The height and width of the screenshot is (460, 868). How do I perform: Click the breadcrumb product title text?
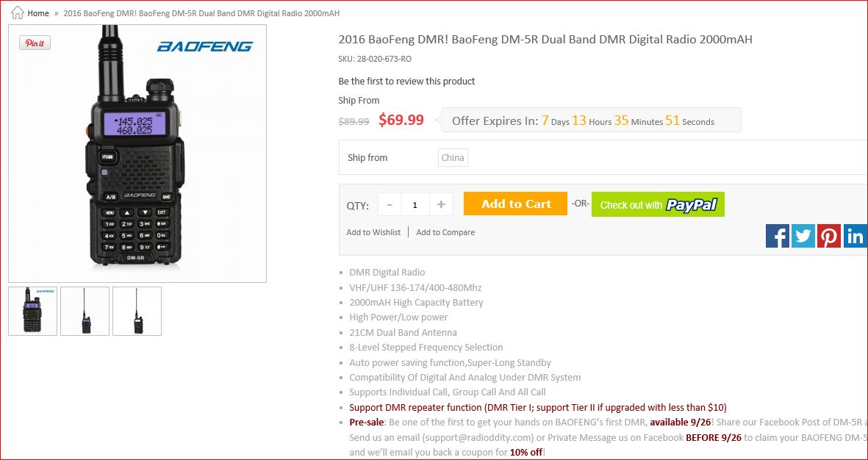click(201, 13)
